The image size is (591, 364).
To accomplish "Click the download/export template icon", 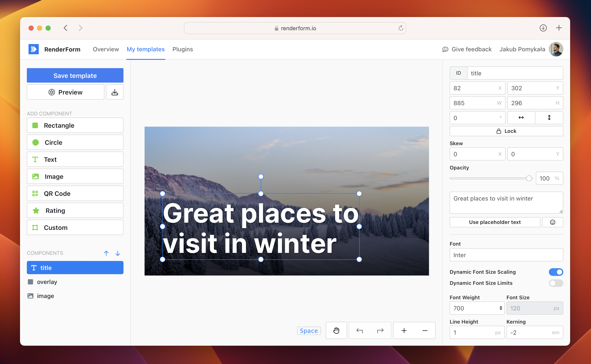I will 114,92.
